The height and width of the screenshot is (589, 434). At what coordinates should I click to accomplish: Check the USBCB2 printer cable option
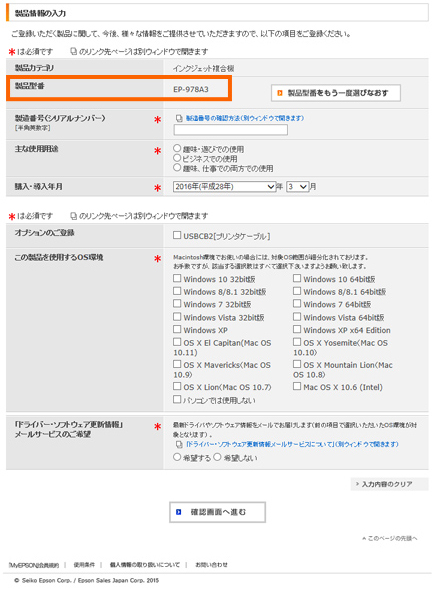coord(177,235)
